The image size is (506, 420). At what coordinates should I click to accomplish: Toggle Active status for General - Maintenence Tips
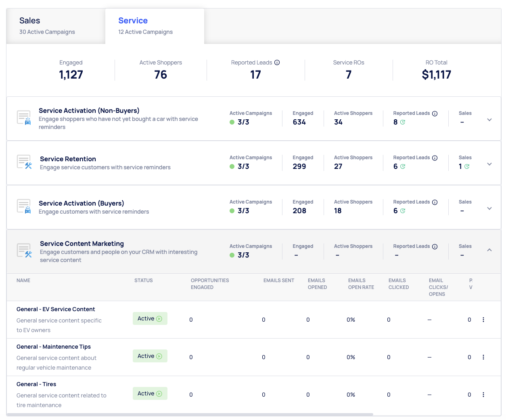[150, 356]
